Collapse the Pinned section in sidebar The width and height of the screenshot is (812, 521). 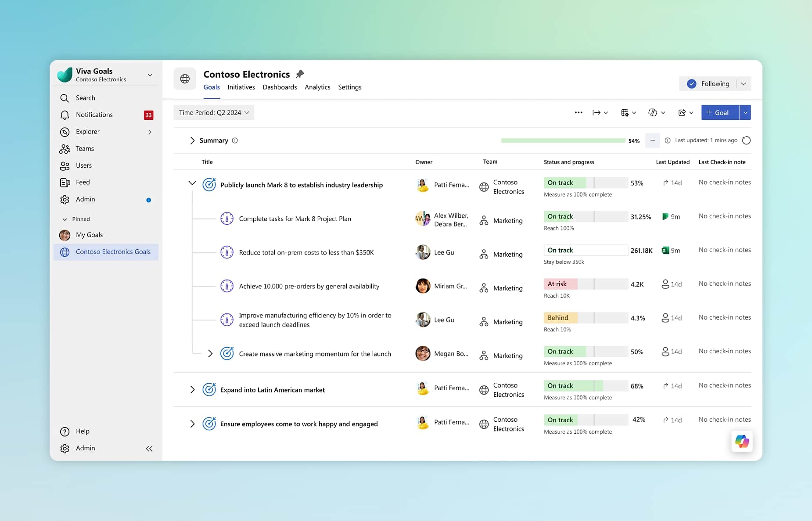point(65,219)
